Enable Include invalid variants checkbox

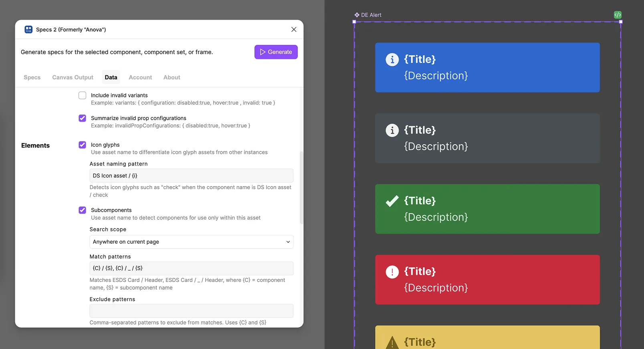tap(82, 95)
